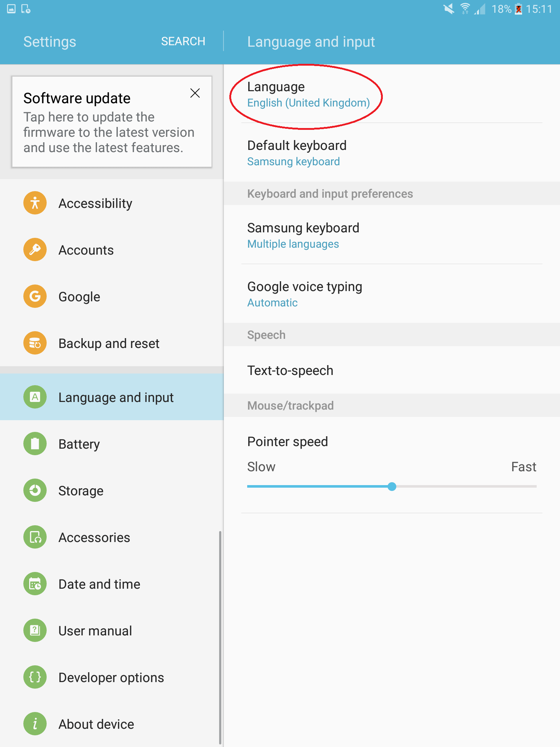Open Samsung keyboard Multiple languages settings
Screen dimensions: 560x747
(x=392, y=235)
